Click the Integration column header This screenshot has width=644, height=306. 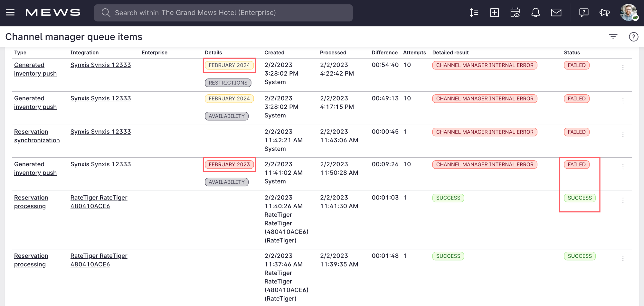point(84,52)
